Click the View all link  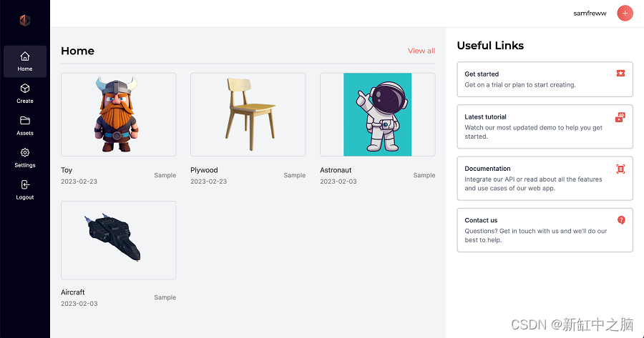421,51
